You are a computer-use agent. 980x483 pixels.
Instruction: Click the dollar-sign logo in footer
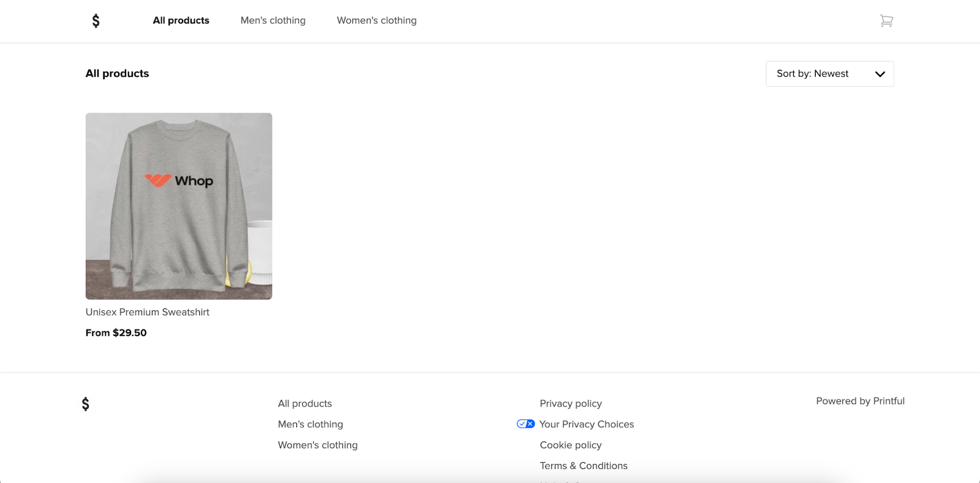click(86, 404)
